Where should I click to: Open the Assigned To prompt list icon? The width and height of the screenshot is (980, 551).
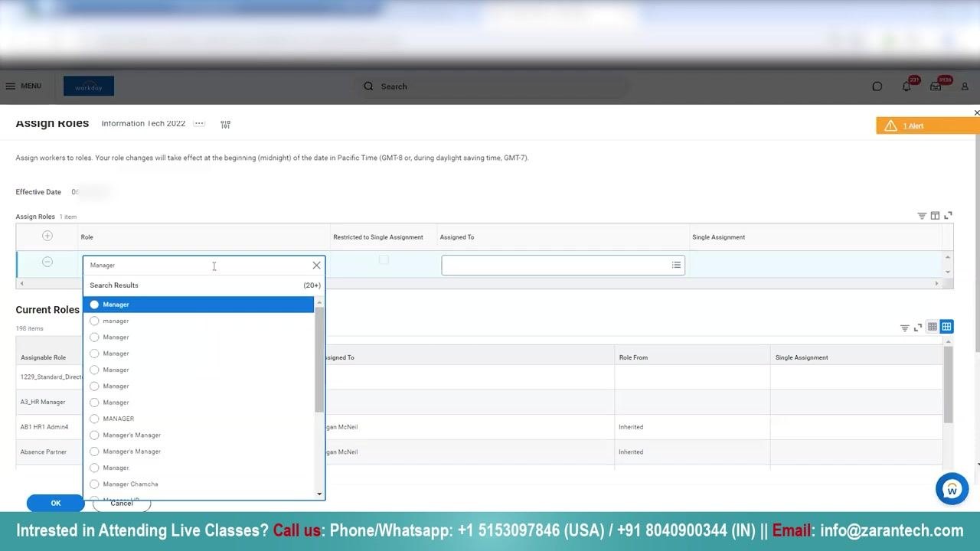click(x=676, y=265)
